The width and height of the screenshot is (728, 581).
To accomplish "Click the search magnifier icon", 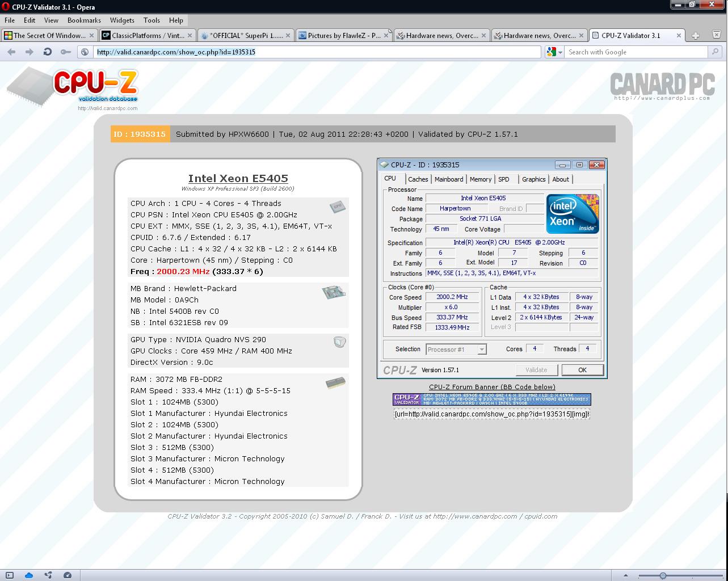I will click(716, 52).
